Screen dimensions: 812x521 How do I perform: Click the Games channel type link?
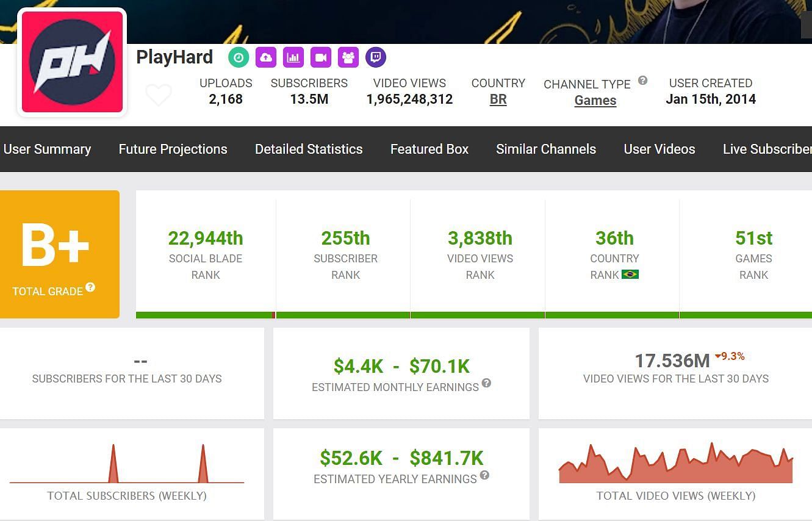click(595, 101)
